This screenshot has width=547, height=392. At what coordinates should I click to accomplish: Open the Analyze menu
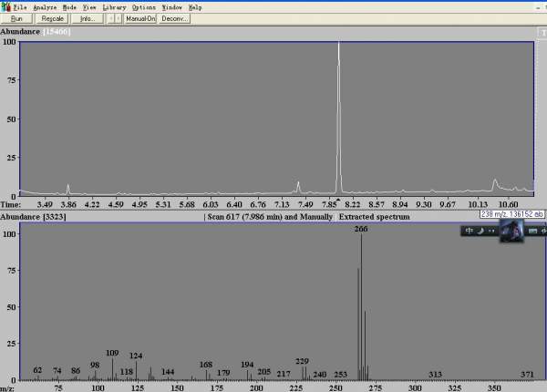click(45, 7)
